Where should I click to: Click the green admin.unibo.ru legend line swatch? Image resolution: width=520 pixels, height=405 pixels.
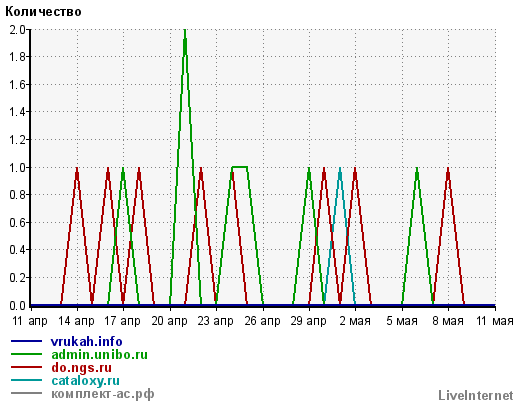tap(26, 354)
